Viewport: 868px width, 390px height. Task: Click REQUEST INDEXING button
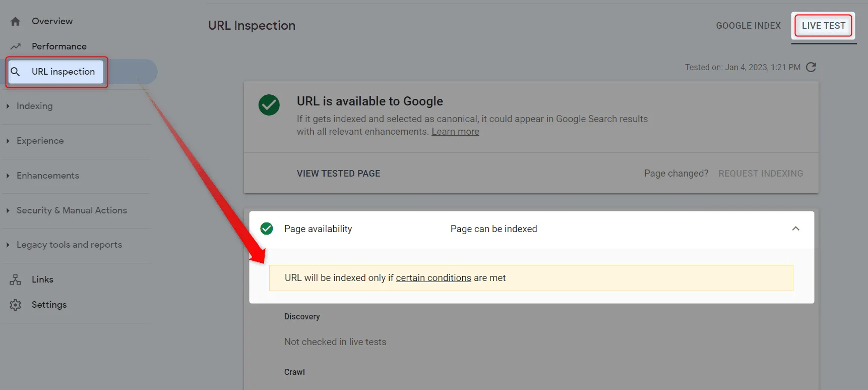tap(761, 174)
